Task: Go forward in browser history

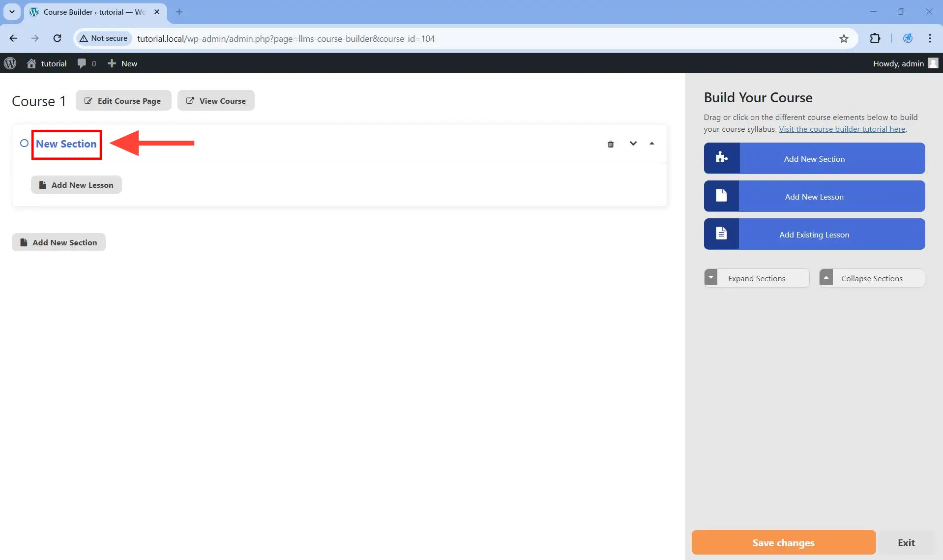Action: (35, 38)
